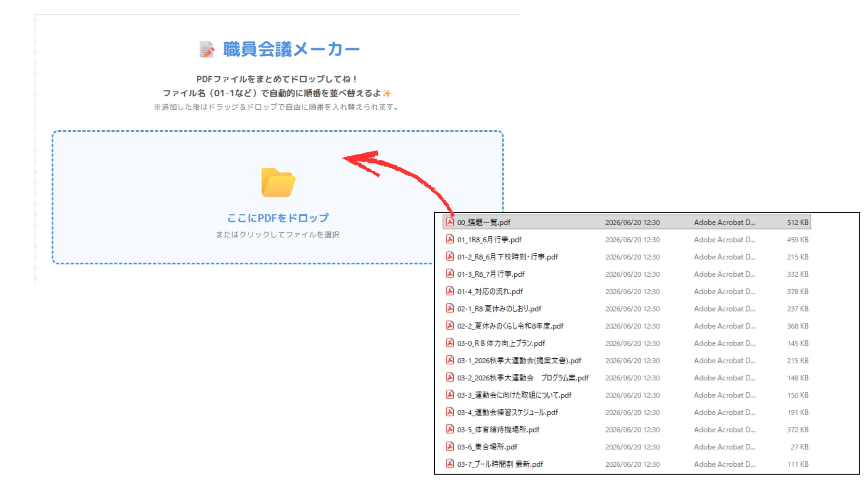The image size is (868, 485).
Task: Click the document pencil logo icon
Action: [x=207, y=50]
